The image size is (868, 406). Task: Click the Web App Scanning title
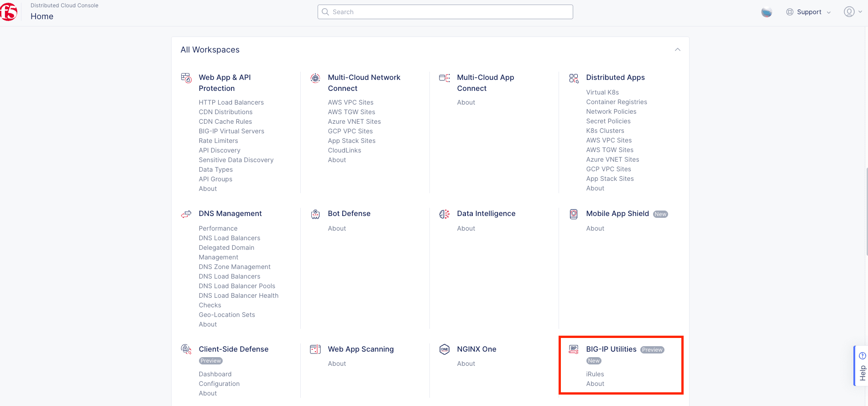click(361, 349)
